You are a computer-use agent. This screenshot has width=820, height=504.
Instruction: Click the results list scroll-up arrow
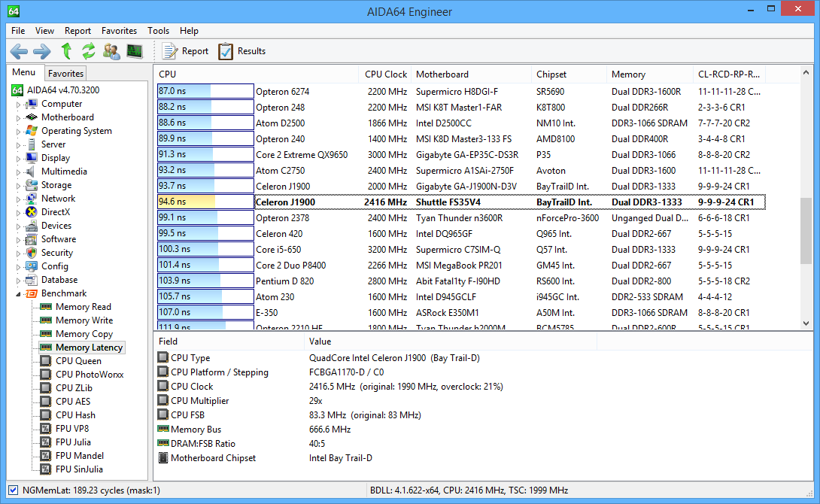coord(806,73)
